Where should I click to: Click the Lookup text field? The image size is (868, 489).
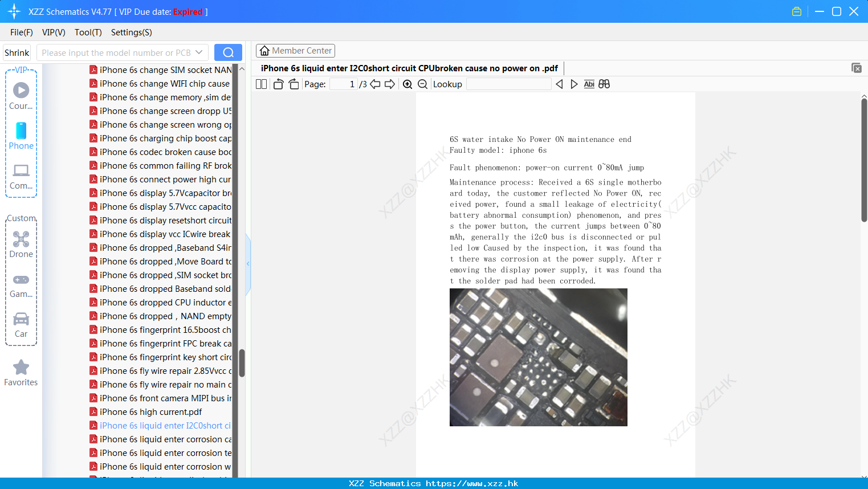(508, 84)
